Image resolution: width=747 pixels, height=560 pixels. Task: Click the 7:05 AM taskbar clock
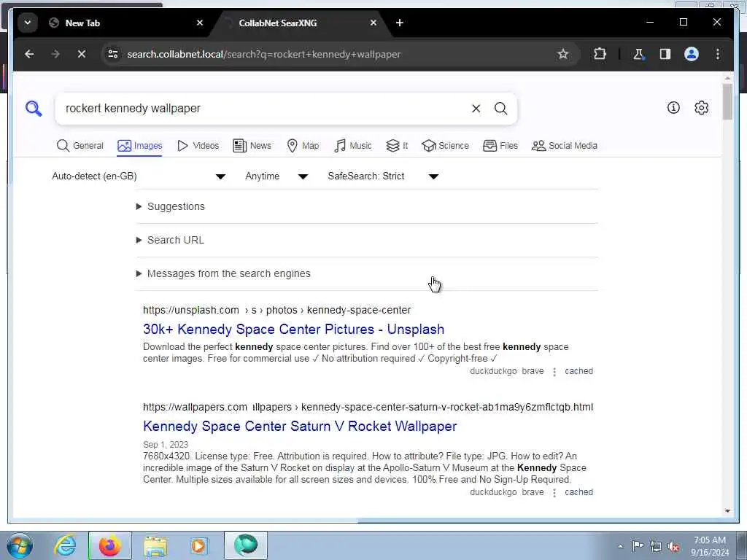click(710, 546)
